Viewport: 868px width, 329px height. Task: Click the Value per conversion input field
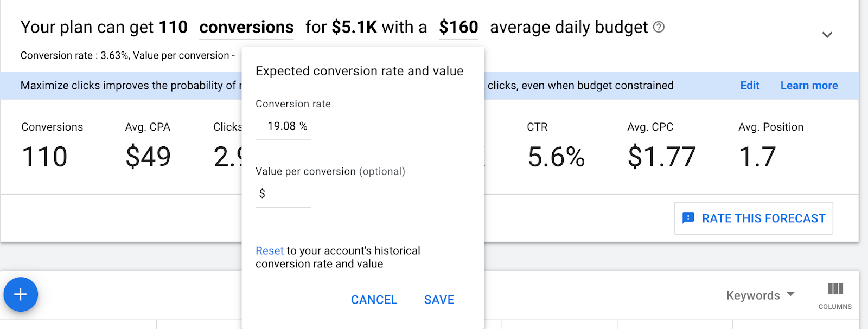pos(283,193)
